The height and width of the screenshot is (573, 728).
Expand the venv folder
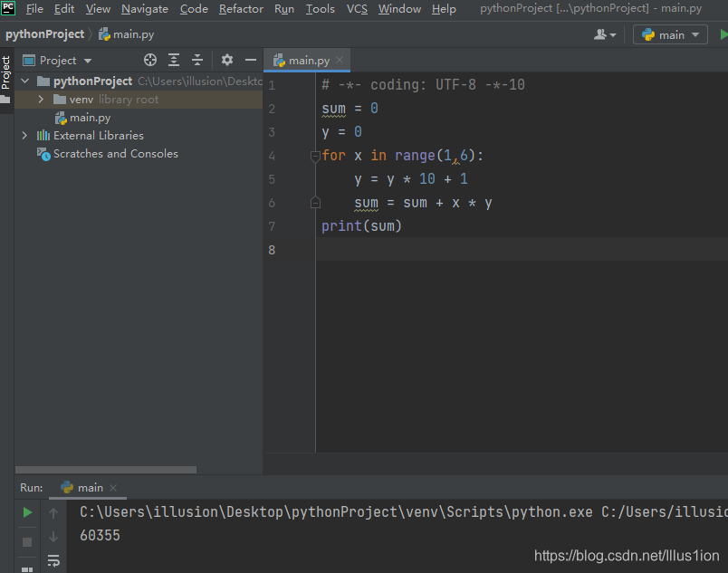point(41,100)
